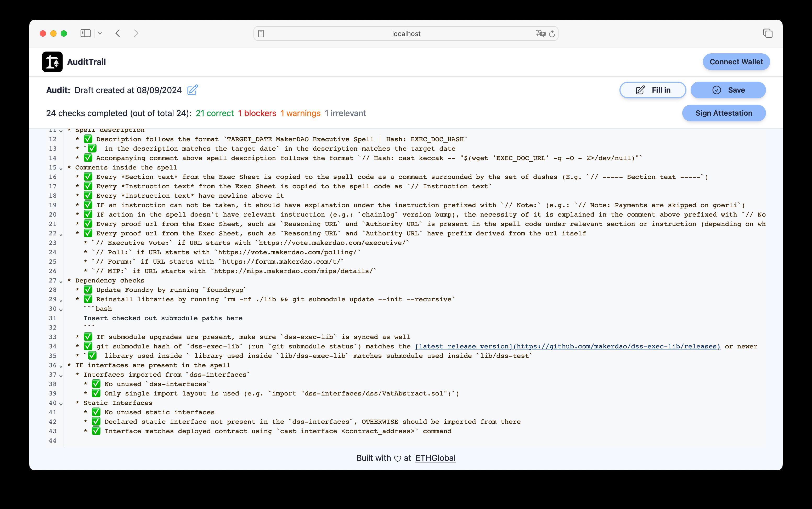Viewport: 812px width, 509px height.
Task: Click the edit/pencil icon next to audit date
Action: (x=192, y=90)
